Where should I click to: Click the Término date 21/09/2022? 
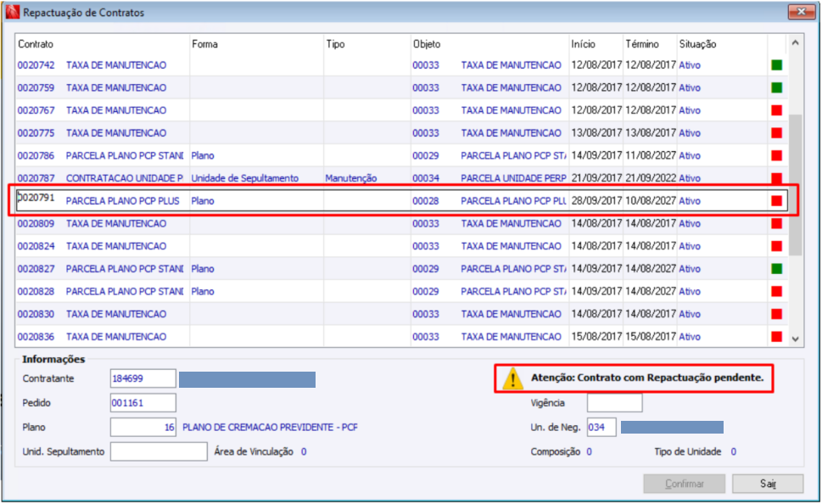point(651,178)
